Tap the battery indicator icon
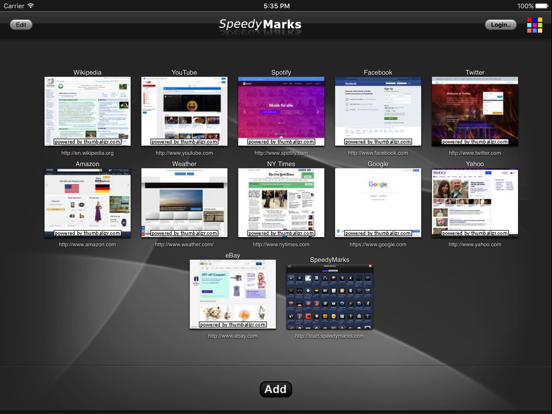552x414 pixels. (541, 6)
